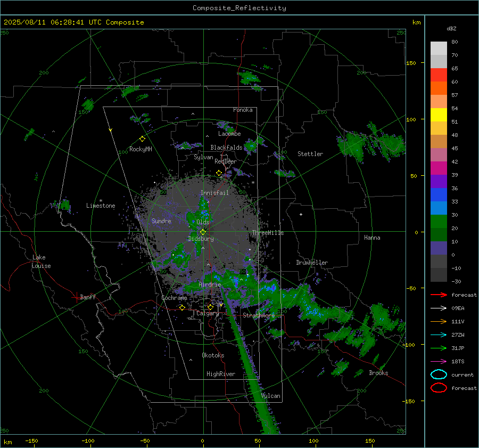Click the Banff city label
The width and height of the screenshot is (479, 448).
point(88,297)
